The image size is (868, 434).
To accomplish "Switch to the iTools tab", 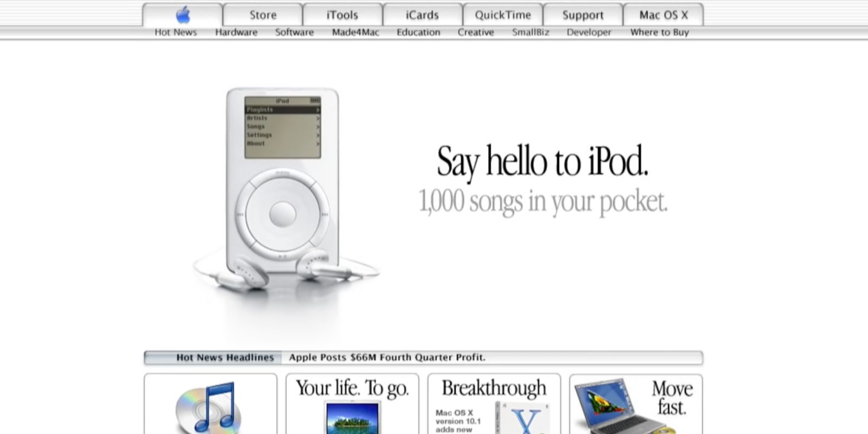I will (x=342, y=15).
